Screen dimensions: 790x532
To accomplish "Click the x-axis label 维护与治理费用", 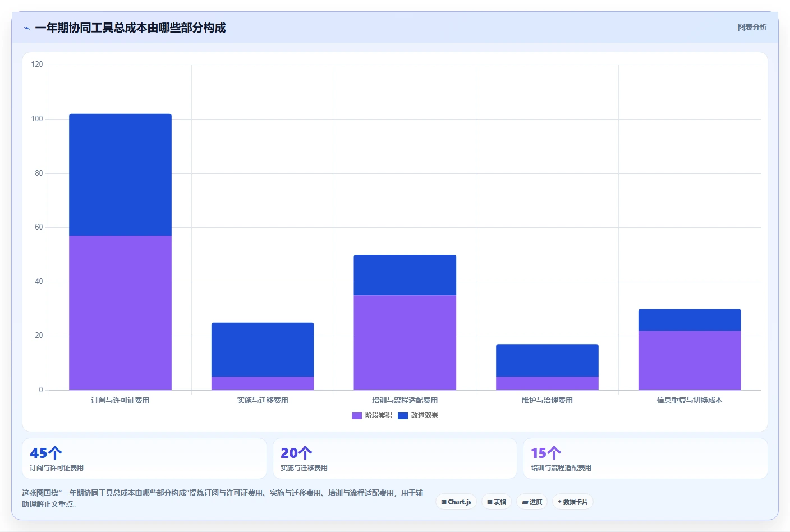I will point(547,400).
